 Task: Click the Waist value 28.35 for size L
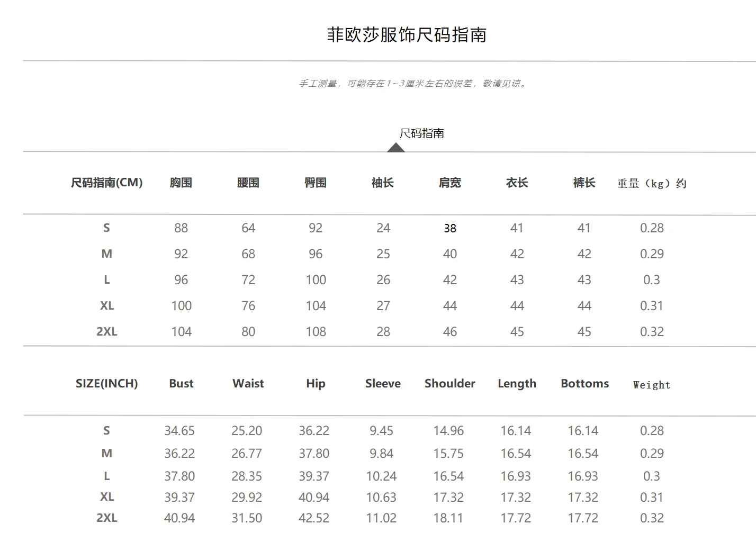click(x=247, y=476)
